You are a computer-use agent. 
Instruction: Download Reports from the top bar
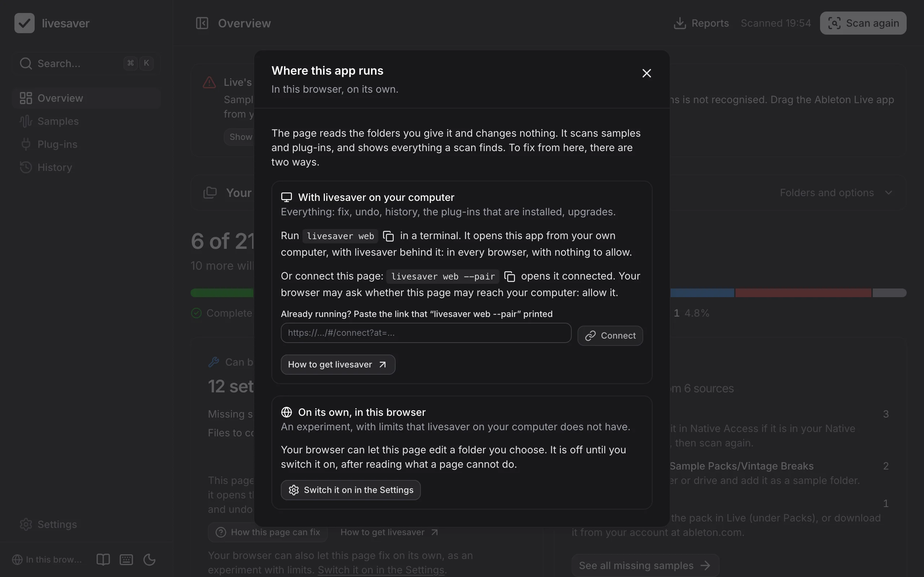(701, 23)
